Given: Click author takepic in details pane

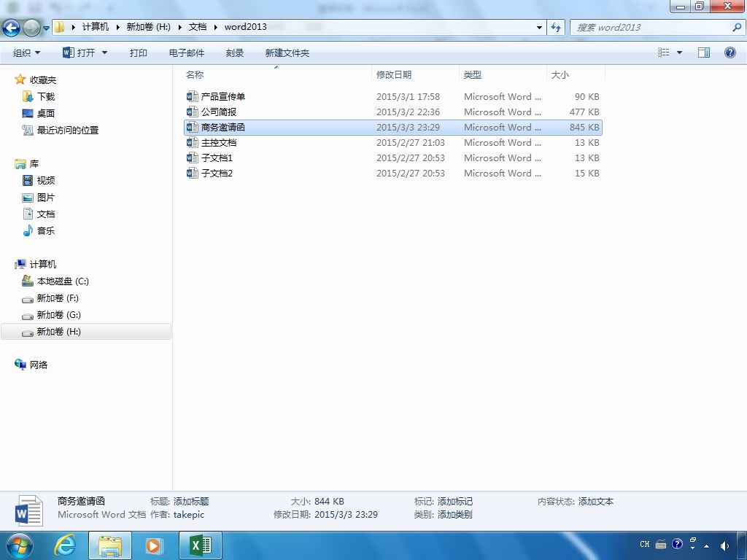Looking at the screenshot, I should tap(189, 515).
